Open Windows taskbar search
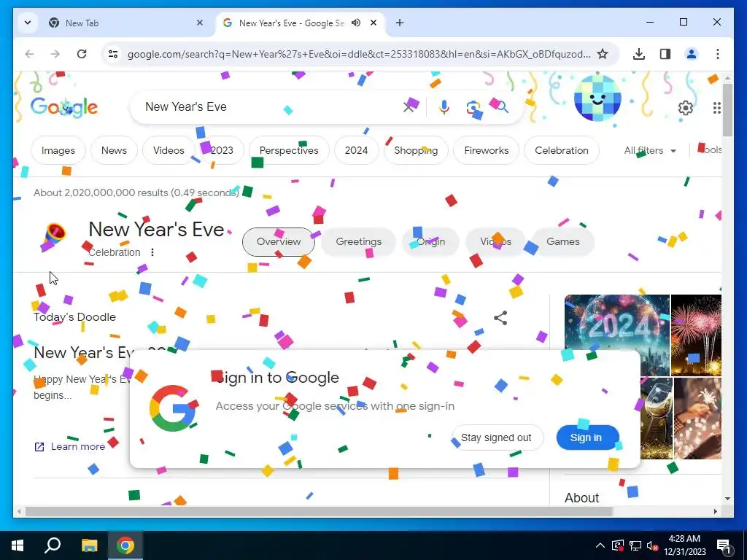 click(53, 545)
